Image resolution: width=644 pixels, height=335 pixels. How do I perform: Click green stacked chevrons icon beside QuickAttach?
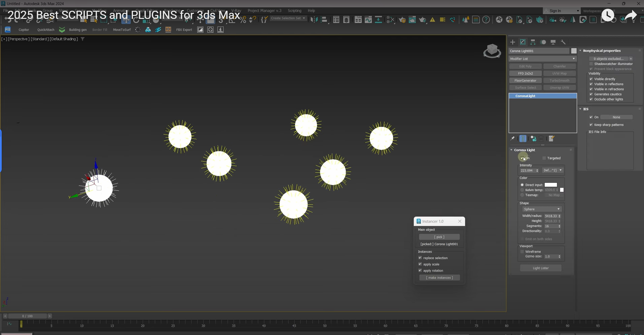pyautogui.click(x=62, y=30)
